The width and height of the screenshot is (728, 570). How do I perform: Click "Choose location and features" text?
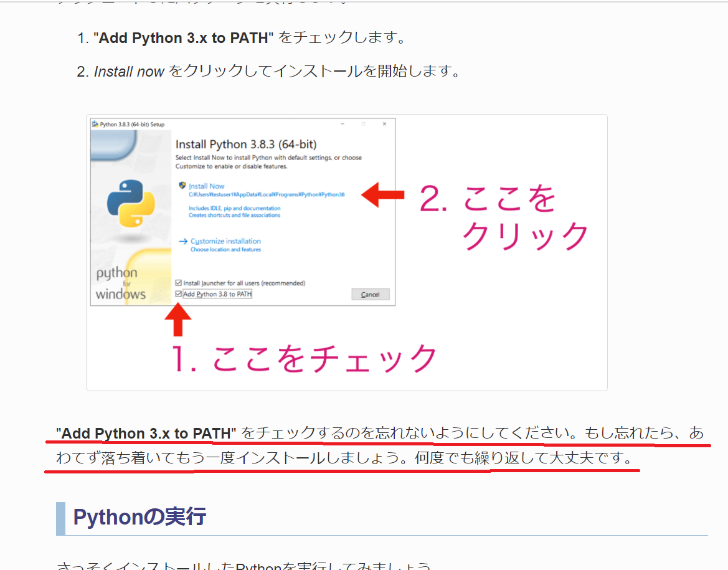tap(225, 249)
